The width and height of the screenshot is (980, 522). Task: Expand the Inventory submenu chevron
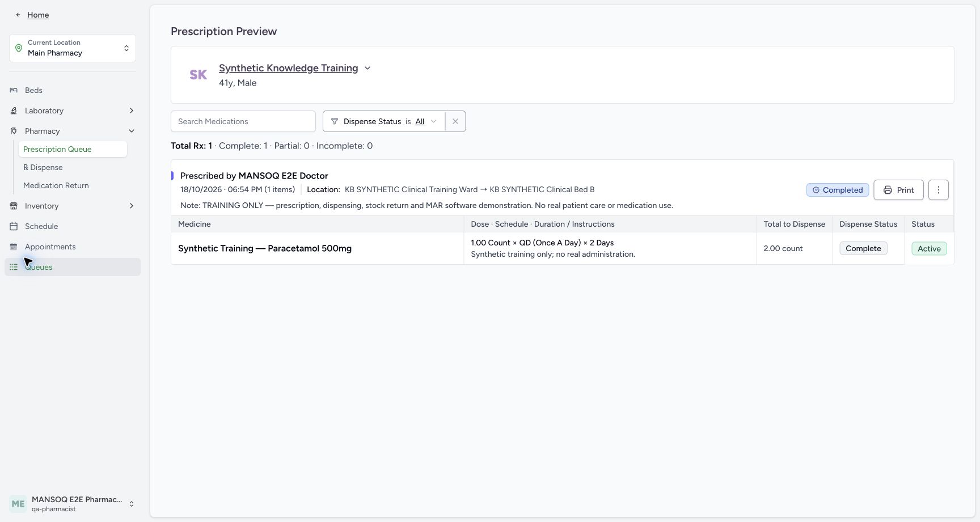point(132,206)
